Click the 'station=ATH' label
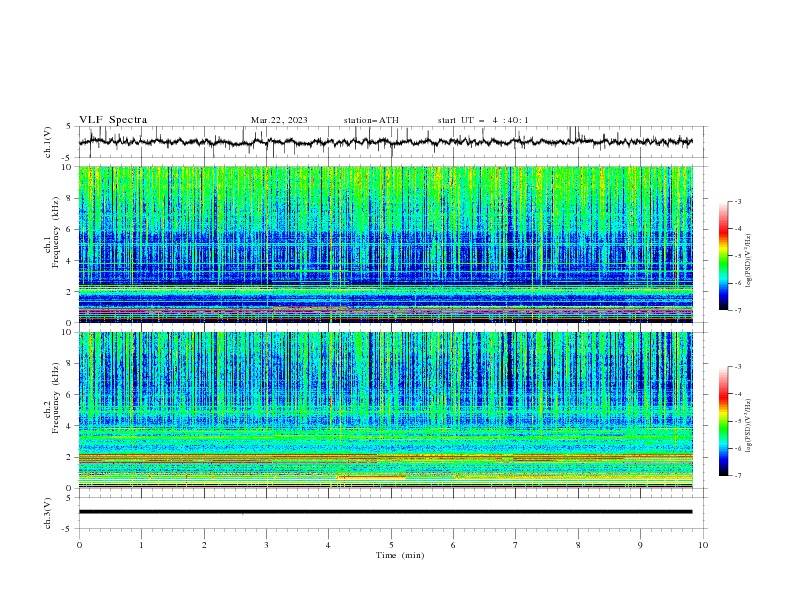The height and width of the screenshot is (612, 792). pos(371,120)
